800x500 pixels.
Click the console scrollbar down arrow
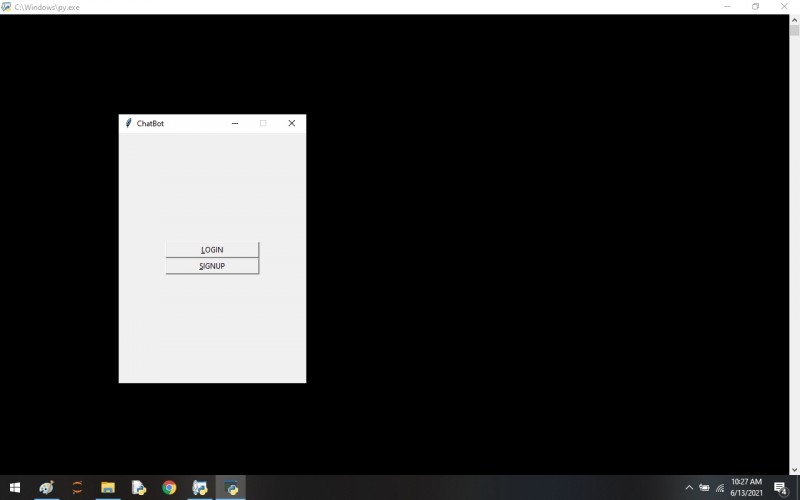click(x=794, y=469)
